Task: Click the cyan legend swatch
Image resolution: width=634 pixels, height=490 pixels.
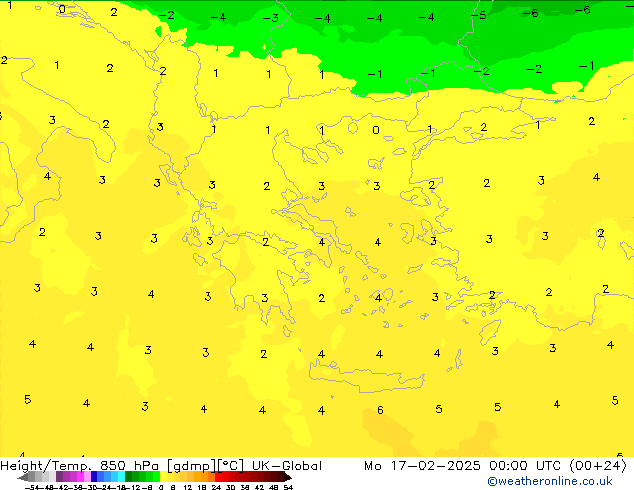Action: (121, 477)
